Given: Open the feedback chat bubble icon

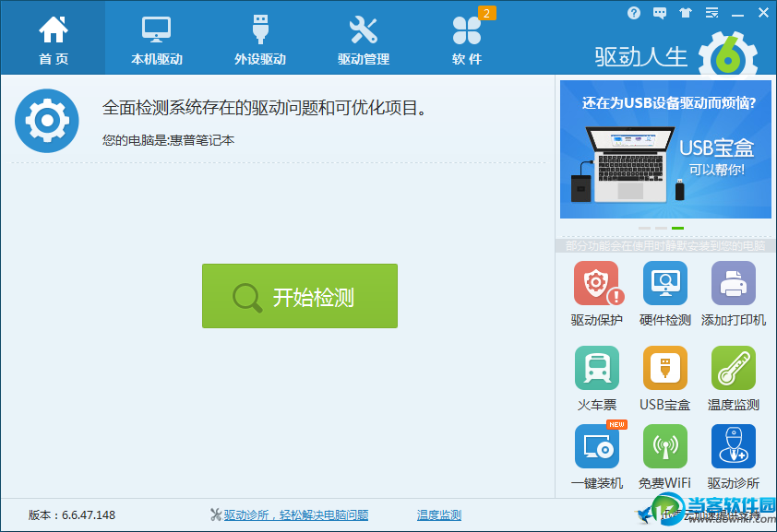Looking at the screenshot, I should pos(660,13).
